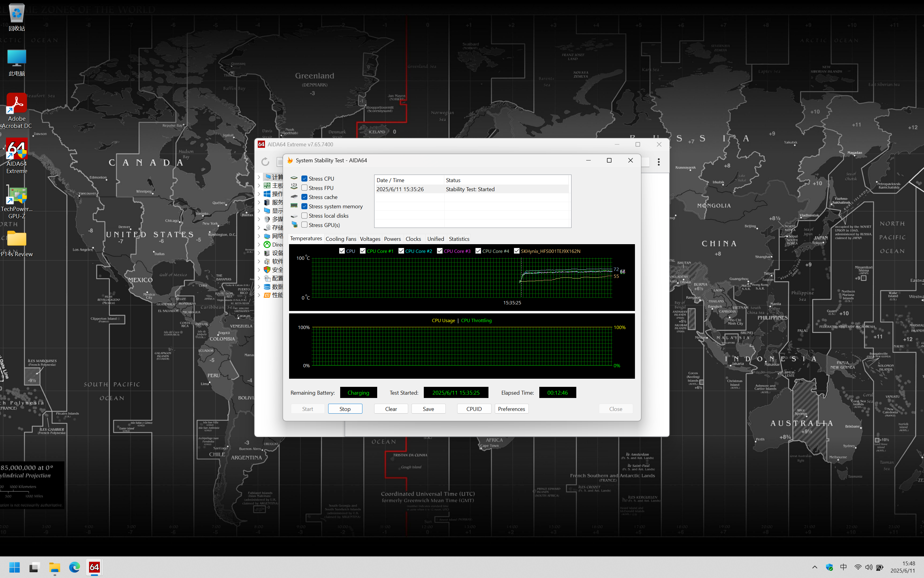Select the 显示 display tree node
The image size is (924, 578).
coord(273,211)
